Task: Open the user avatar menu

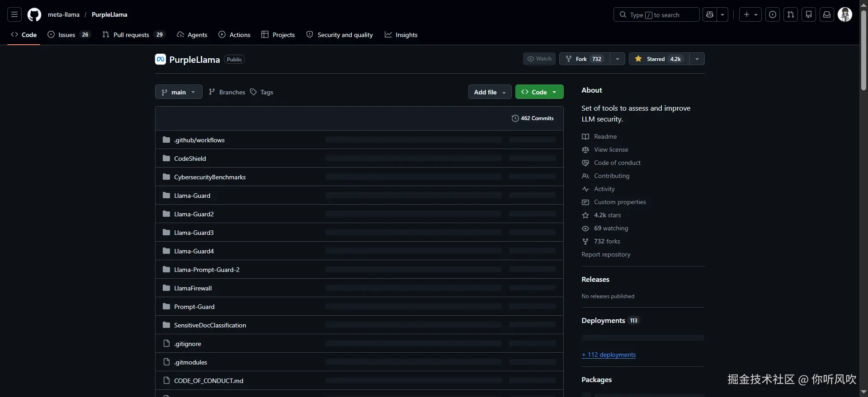Action: [x=845, y=14]
